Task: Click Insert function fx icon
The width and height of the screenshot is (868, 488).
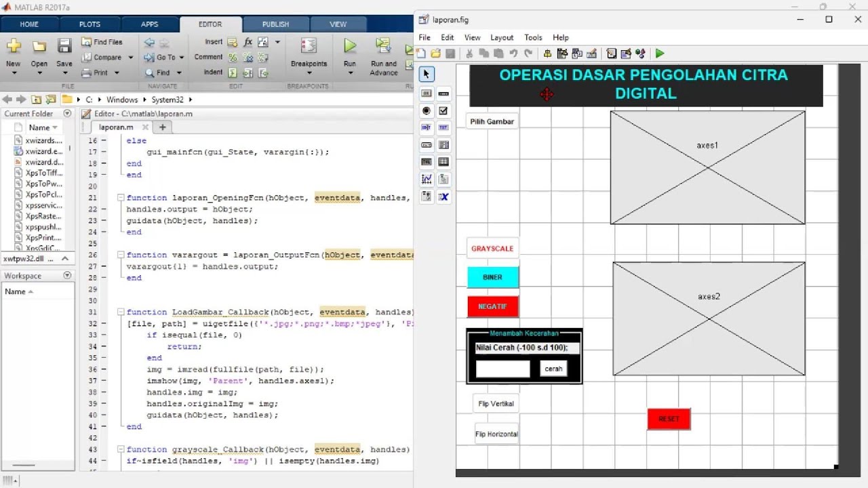Action: (248, 42)
